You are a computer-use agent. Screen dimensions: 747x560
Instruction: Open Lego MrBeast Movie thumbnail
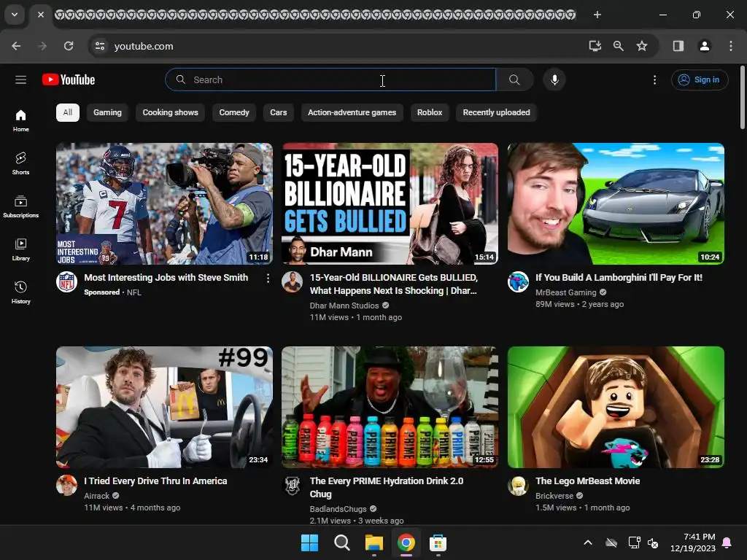616,407
